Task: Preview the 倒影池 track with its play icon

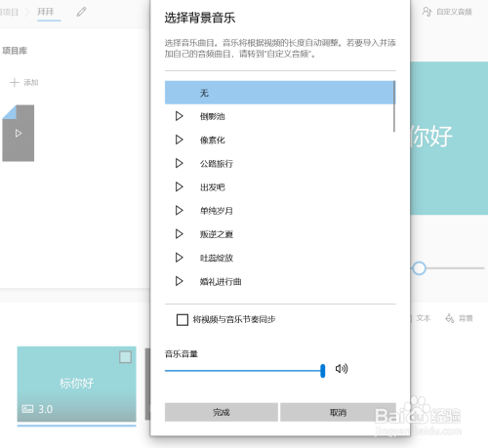Action: pos(179,116)
